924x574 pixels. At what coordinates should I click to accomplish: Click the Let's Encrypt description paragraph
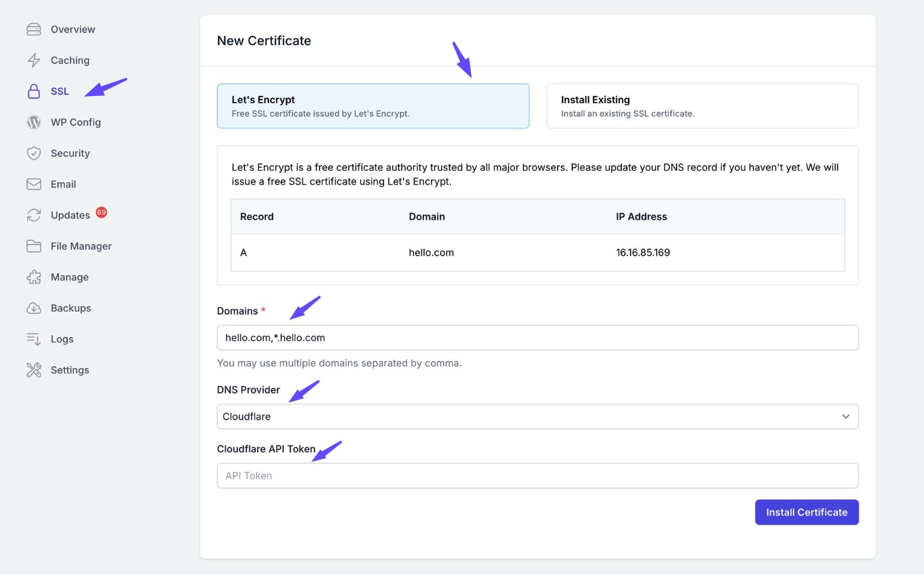535,174
